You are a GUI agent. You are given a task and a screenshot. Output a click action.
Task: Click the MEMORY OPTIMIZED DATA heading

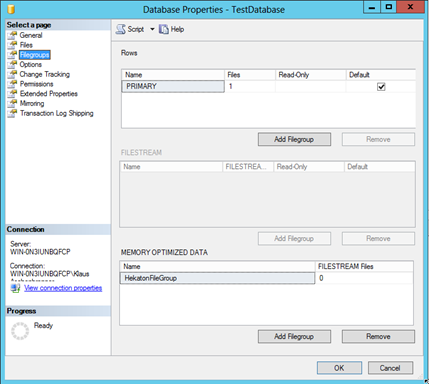tap(164, 252)
